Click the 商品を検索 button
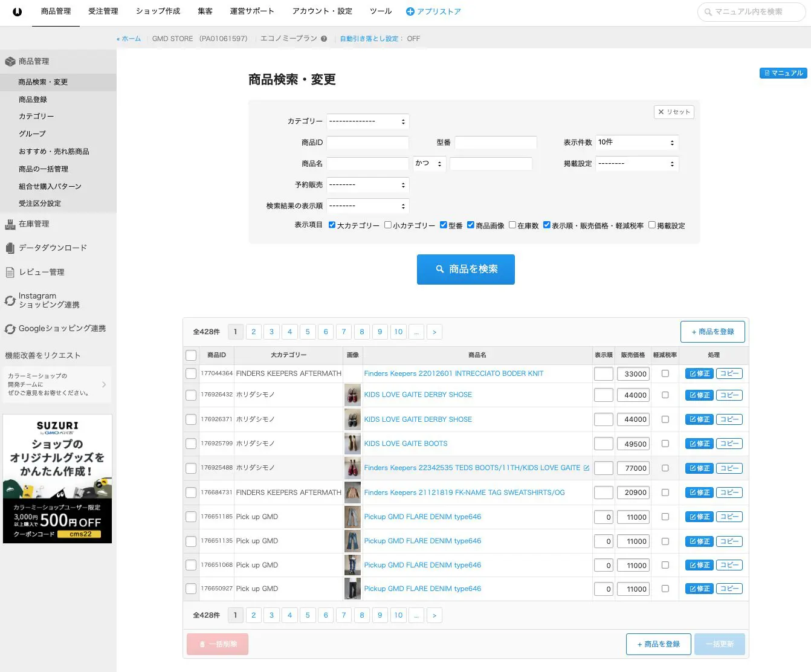Viewport: 811px width, 672px height. point(466,270)
